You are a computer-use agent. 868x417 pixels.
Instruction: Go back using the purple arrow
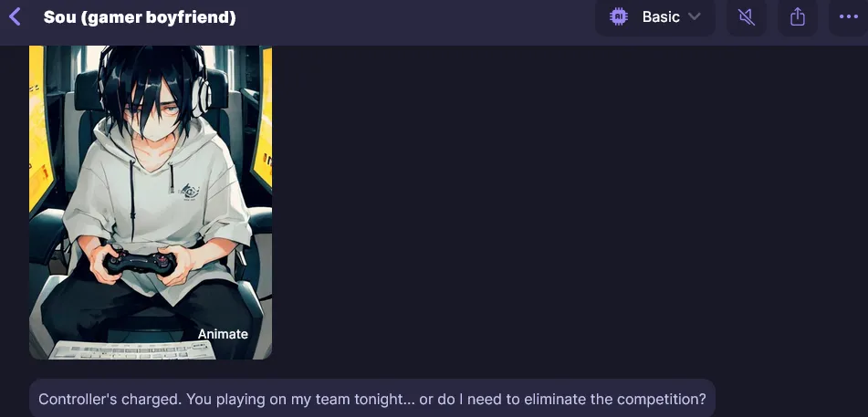click(15, 17)
